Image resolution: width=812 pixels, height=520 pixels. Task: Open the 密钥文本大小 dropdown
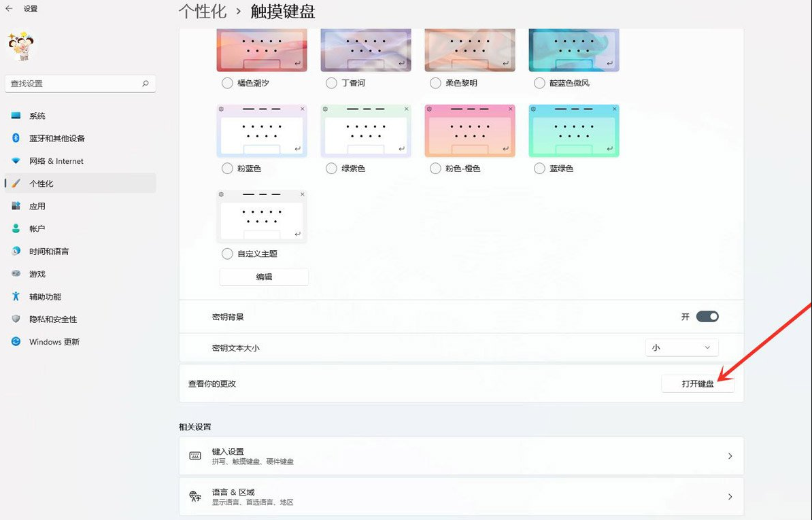[681, 347]
